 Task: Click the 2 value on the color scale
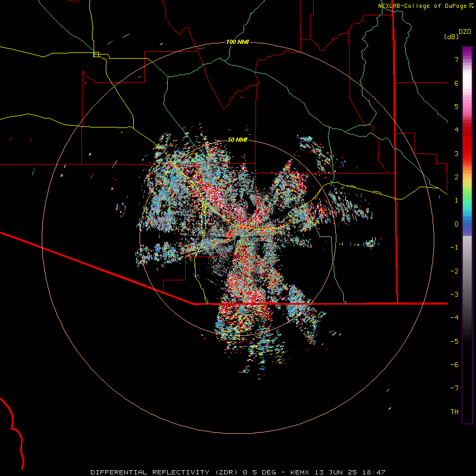click(456, 177)
